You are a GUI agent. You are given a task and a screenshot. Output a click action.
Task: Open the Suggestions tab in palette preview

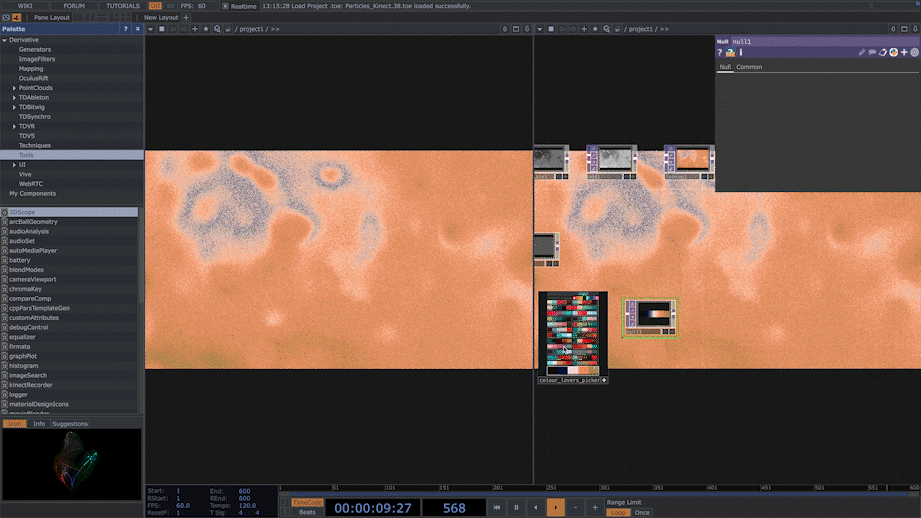pyautogui.click(x=70, y=424)
